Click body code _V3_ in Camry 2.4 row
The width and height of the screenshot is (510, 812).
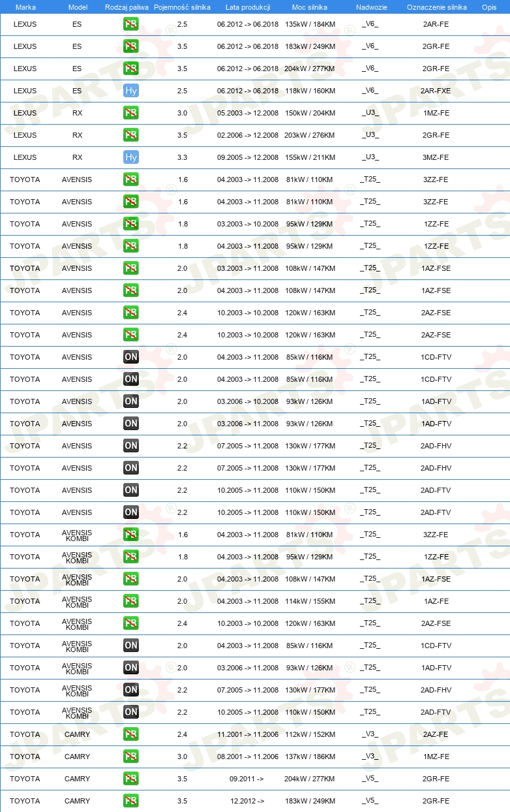tap(370, 734)
